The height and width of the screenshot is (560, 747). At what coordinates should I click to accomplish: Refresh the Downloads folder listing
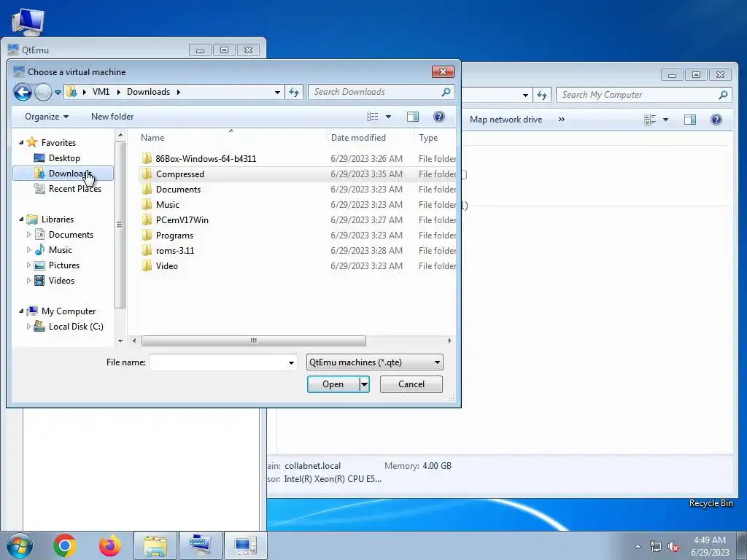[294, 92]
